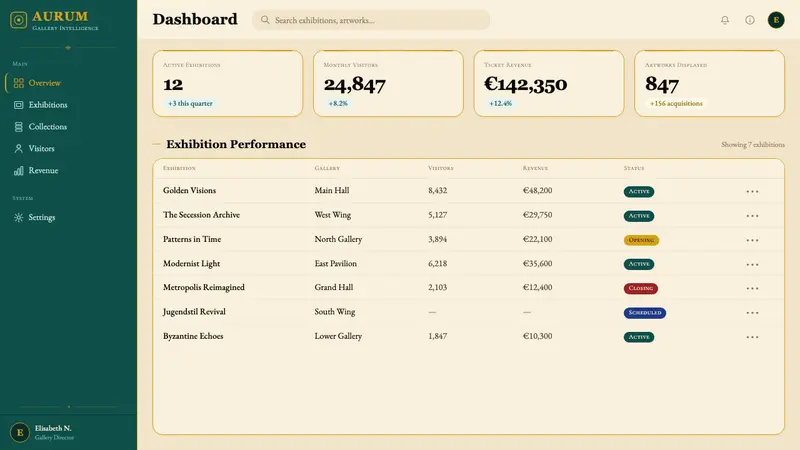800x450 pixels.
Task: Click the Scheduled status badge
Action: click(645, 313)
